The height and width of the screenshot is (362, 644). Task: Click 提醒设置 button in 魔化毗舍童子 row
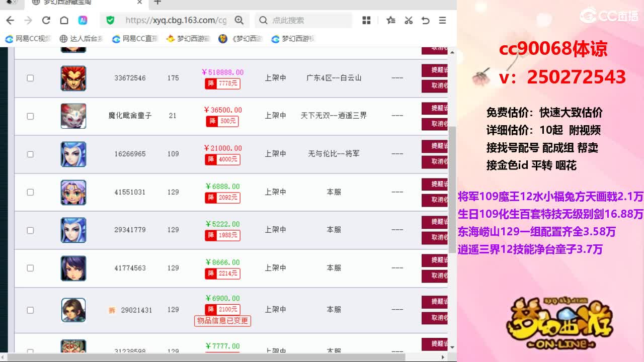click(435, 108)
